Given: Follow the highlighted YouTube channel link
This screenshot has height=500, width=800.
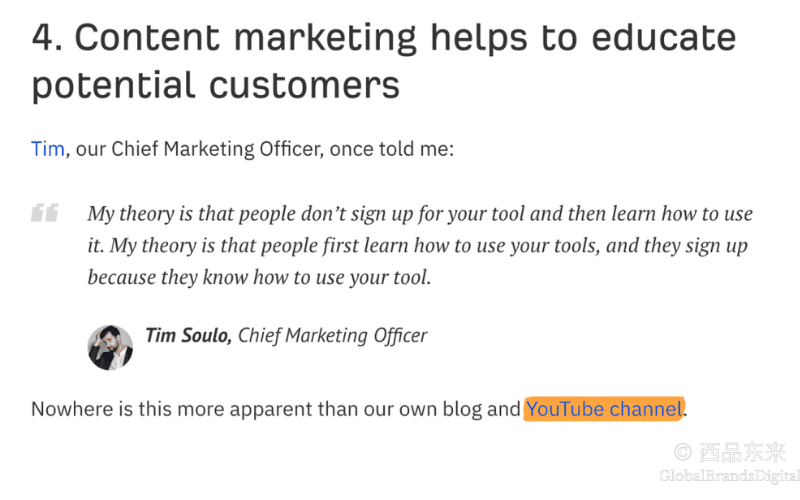Looking at the screenshot, I should pos(604,409).
